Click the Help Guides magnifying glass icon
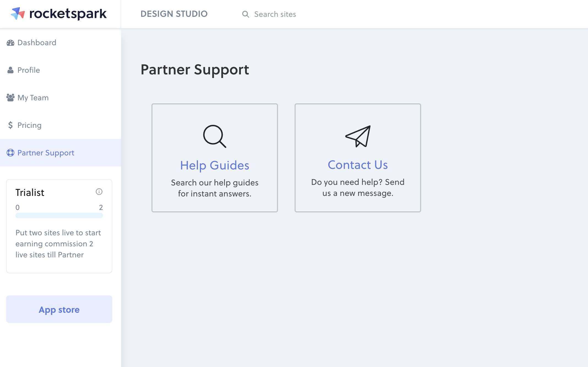The image size is (588, 367). [215, 136]
